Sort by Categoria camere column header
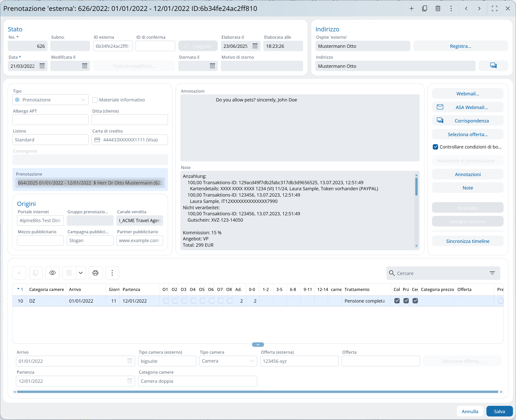The width and height of the screenshot is (516, 420). pyautogui.click(x=47, y=289)
